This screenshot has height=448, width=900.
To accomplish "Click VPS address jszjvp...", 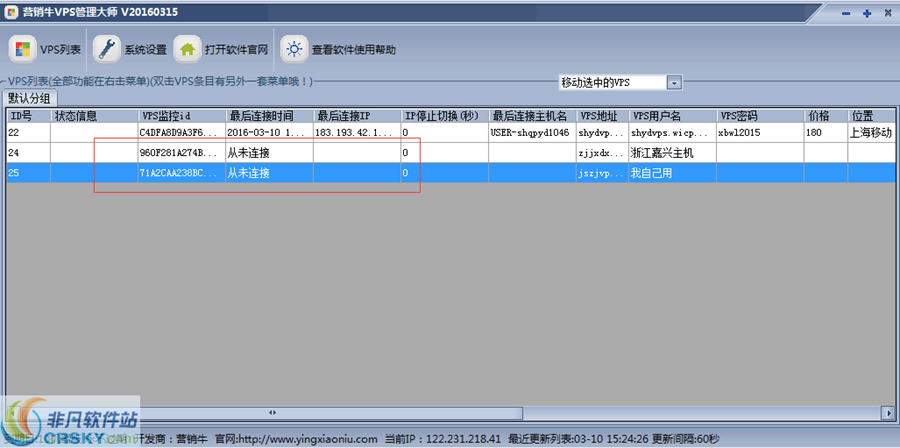I will point(601,173).
